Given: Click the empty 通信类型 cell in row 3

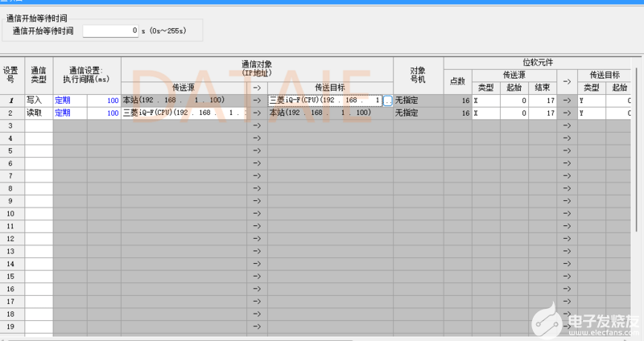Looking at the screenshot, I should (x=39, y=125).
